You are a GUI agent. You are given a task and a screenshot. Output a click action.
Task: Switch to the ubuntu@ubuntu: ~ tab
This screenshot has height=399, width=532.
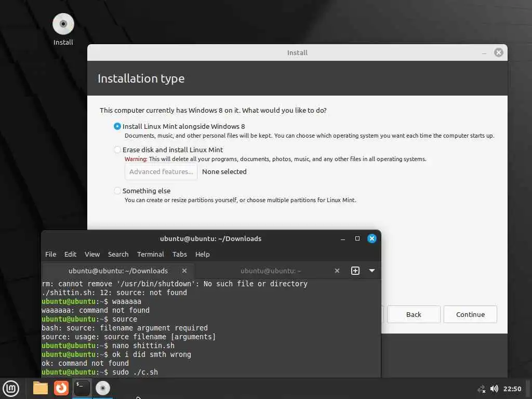[271, 271]
